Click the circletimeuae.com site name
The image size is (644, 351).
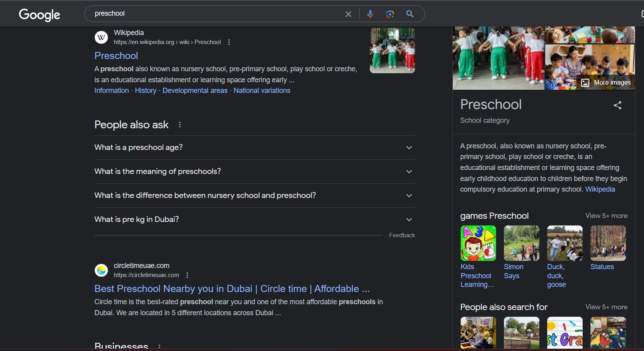tap(142, 266)
